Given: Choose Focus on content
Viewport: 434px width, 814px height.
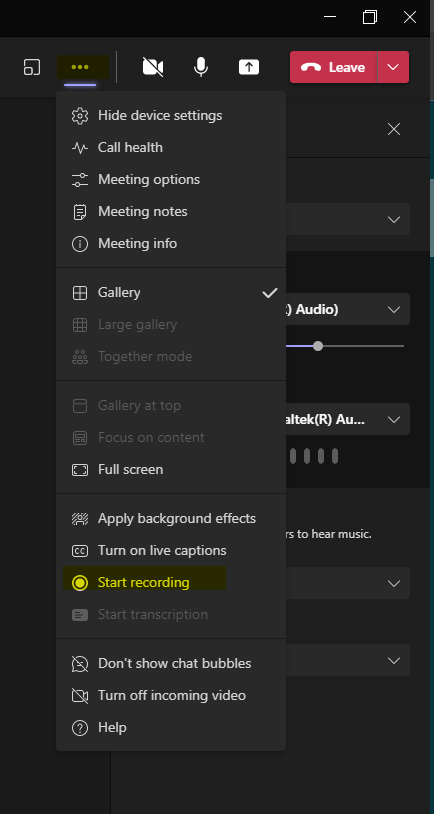Looking at the screenshot, I should (x=171, y=438).
